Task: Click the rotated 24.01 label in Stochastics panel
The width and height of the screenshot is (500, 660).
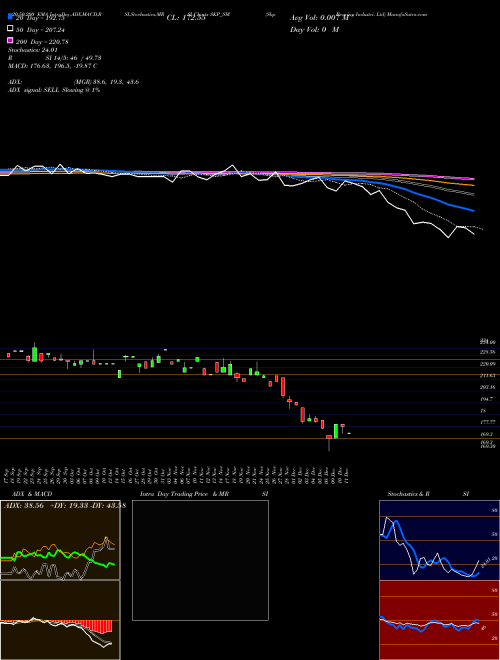Action: (x=485, y=562)
